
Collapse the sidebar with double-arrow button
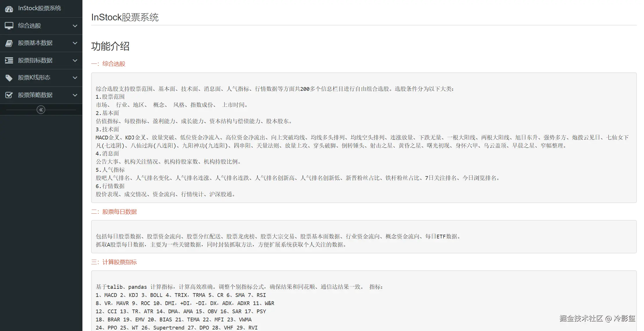41,110
